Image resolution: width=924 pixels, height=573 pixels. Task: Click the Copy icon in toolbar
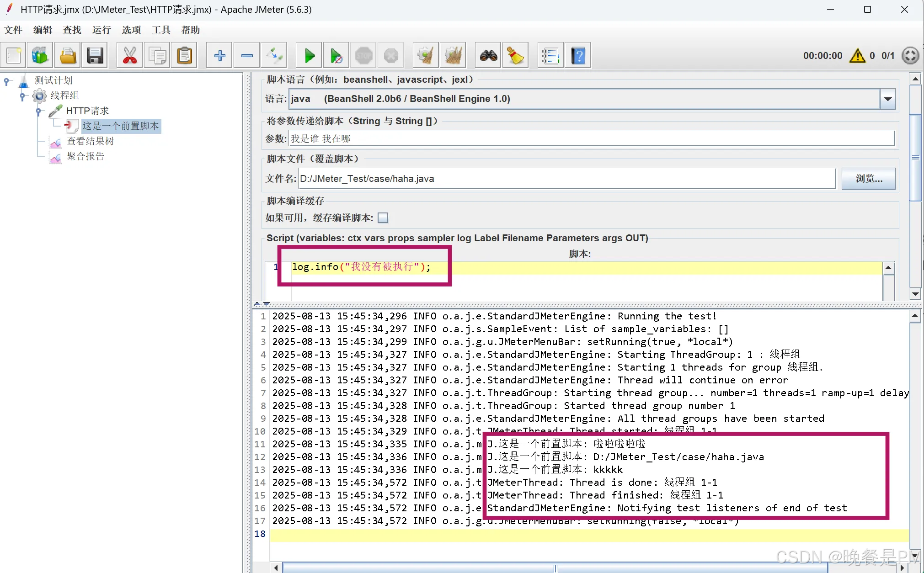point(157,56)
